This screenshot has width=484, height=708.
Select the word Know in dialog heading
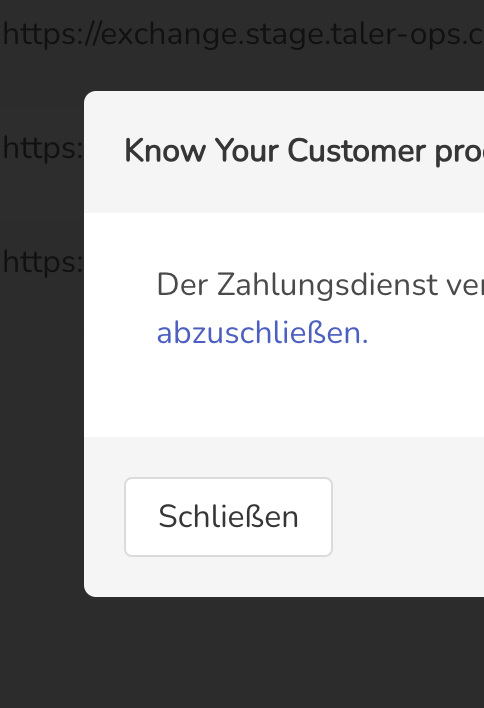pyautogui.click(x=165, y=151)
